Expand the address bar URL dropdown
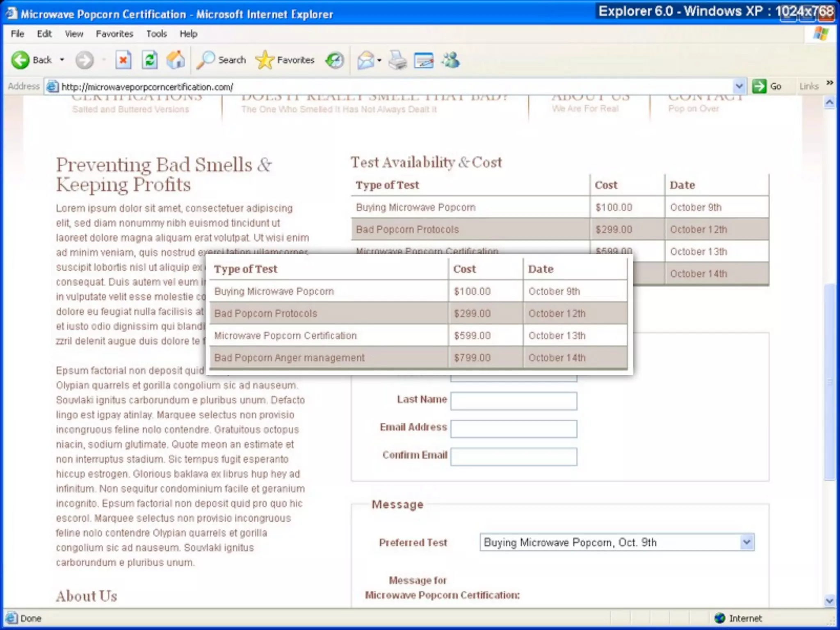Viewport: 840px width, 630px height. pyautogui.click(x=739, y=87)
